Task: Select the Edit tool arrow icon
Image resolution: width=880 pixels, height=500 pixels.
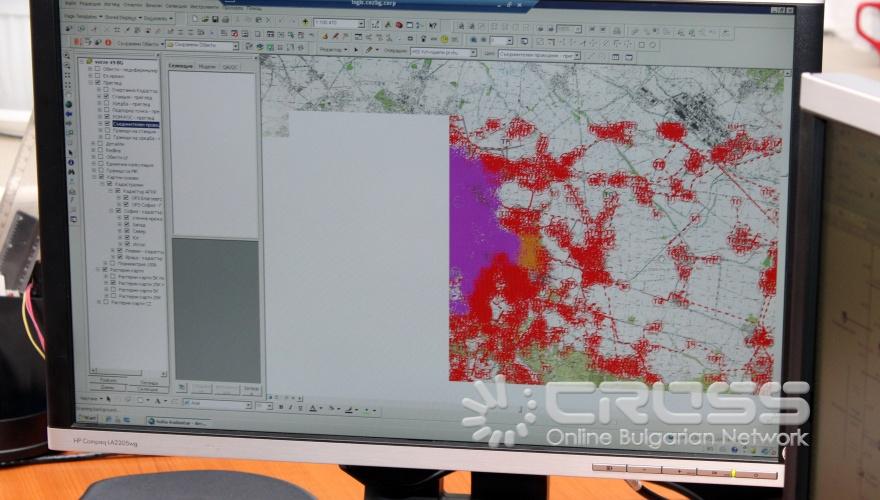Action: coord(357,49)
